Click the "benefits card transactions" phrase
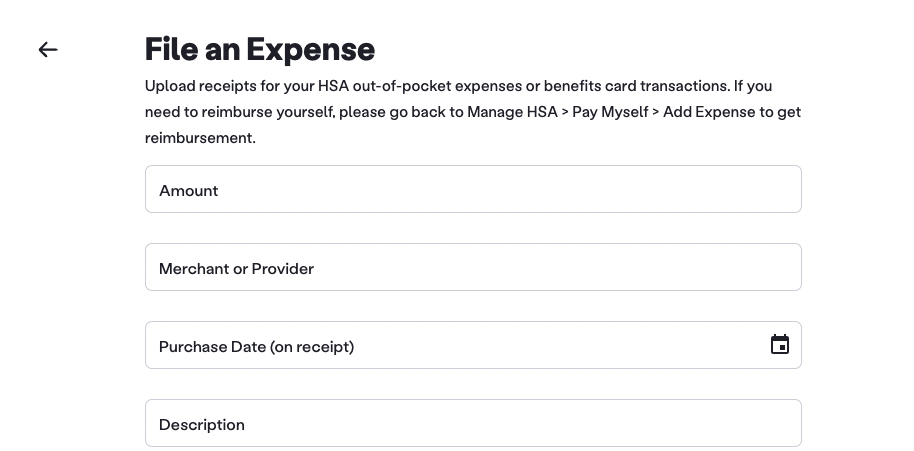This screenshot has height=451, width=914. (638, 86)
